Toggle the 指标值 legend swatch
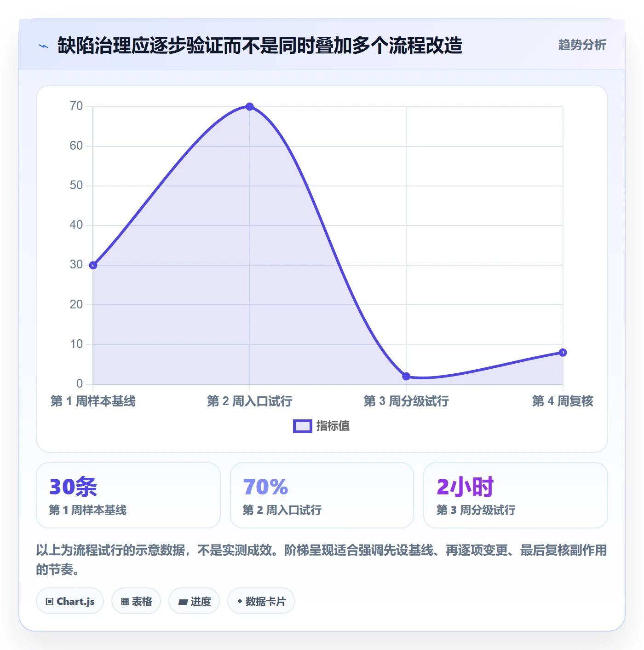The height and width of the screenshot is (650, 644). pos(303,426)
